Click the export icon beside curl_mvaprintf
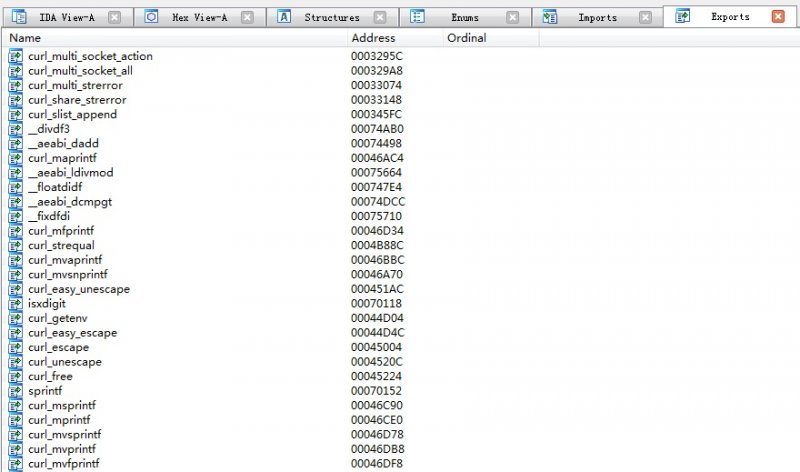The height and width of the screenshot is (472, 800). [x=16, y=260]
